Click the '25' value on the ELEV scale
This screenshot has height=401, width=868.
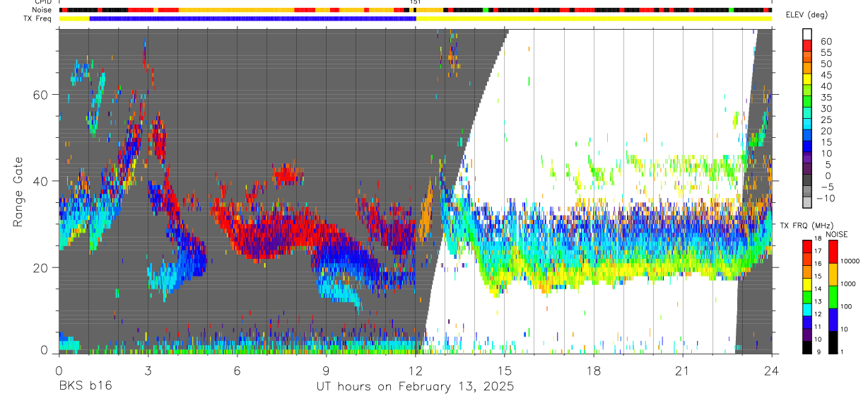(x=826, y=120)
